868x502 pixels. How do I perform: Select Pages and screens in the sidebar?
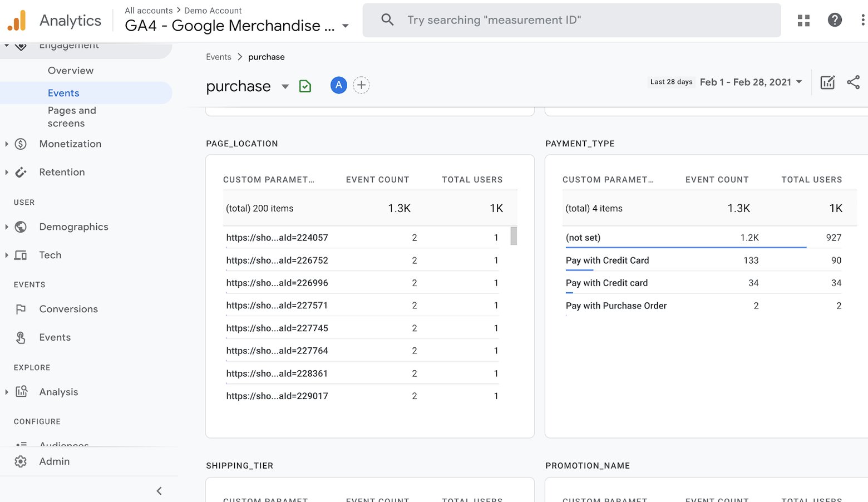tap(72, 117)
